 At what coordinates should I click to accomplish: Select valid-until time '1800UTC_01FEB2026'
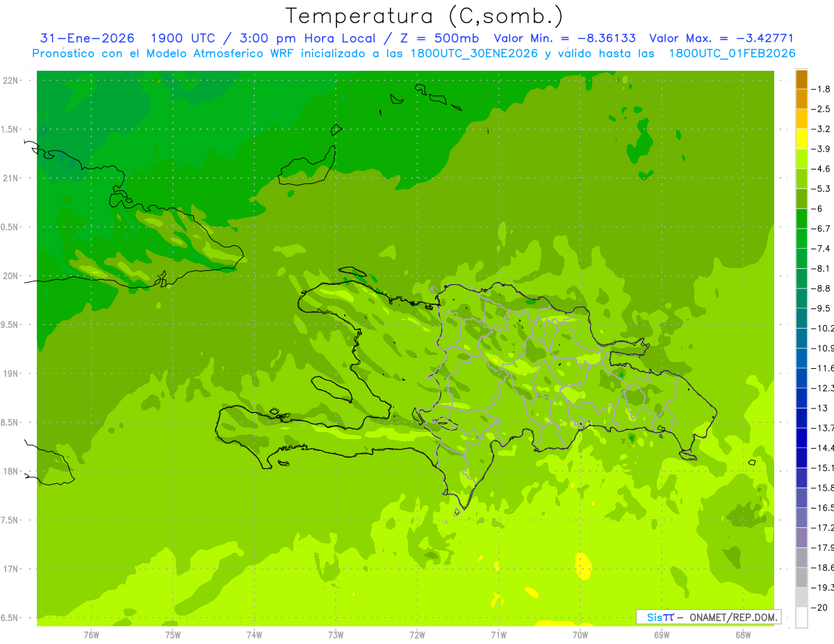(x=732, y=53)
